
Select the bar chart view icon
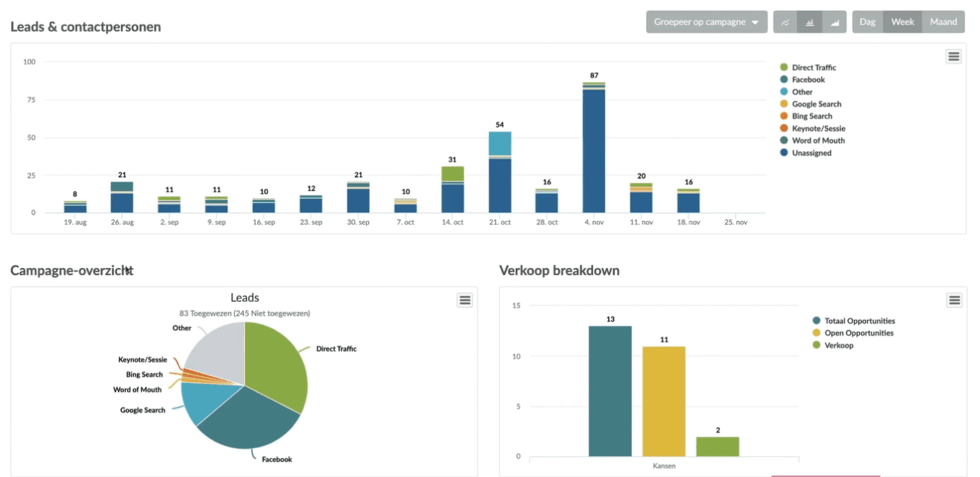point(810,22)
